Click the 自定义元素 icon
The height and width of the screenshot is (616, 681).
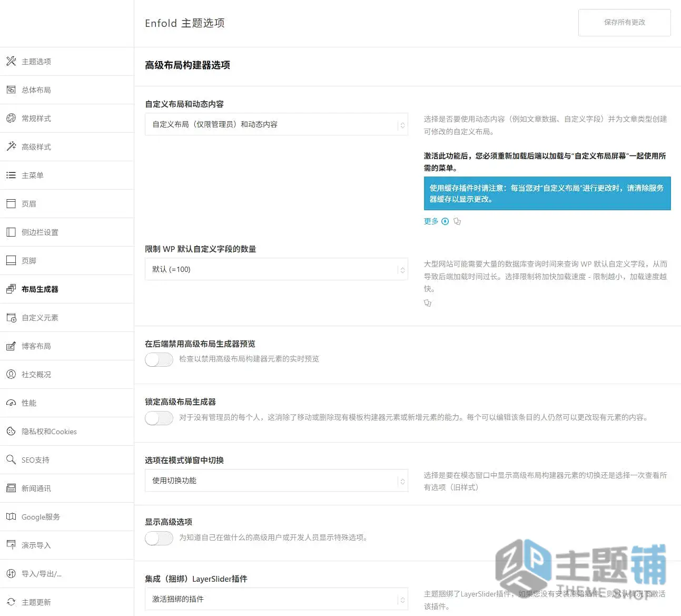[x=11, y=317]
